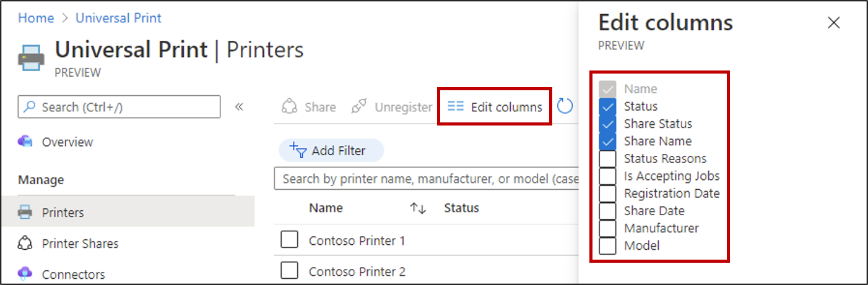Click the Unregister toolbar icon
The height and width of the screenshot is (285, 868).
(359, 107)
